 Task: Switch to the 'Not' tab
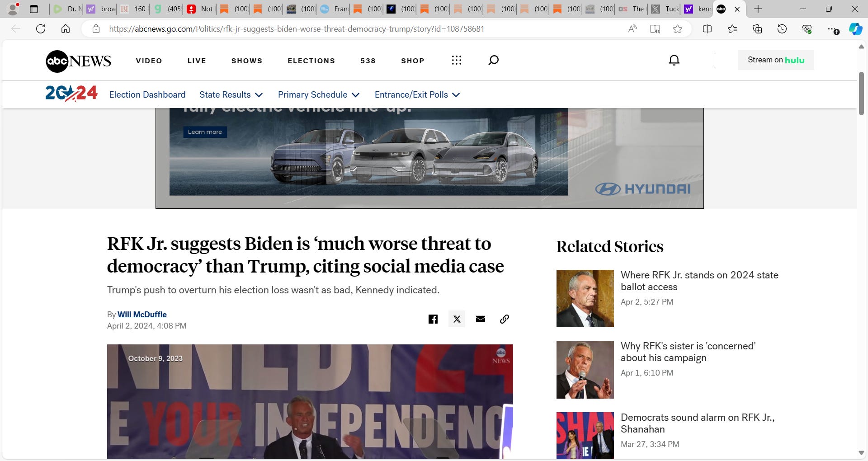point(200,9)
